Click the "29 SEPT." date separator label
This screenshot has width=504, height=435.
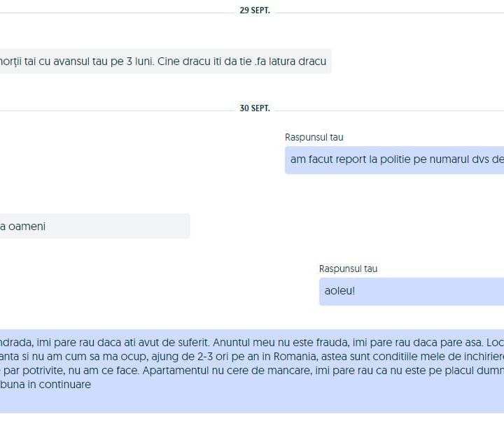255,11
